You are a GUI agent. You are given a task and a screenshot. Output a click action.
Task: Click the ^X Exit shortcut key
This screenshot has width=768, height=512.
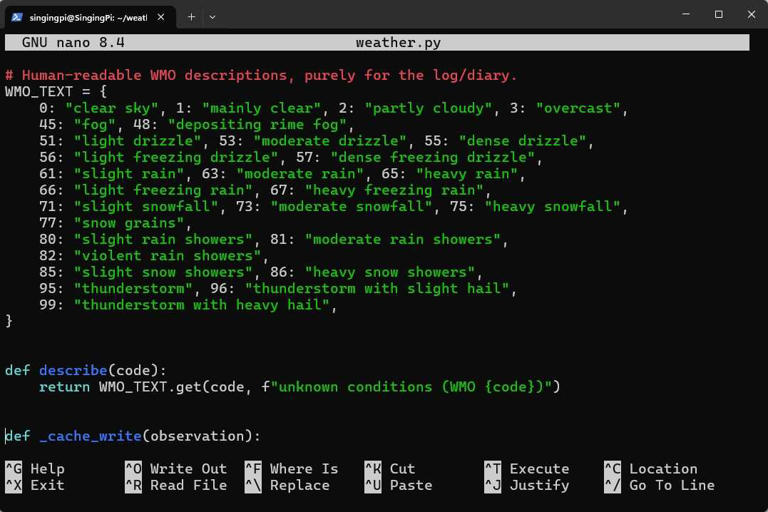click(x=13, y=486)
